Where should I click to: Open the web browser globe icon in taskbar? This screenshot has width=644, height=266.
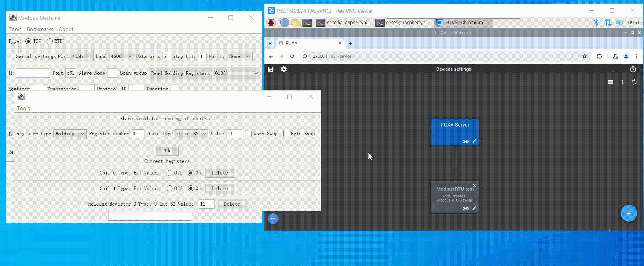284,23
